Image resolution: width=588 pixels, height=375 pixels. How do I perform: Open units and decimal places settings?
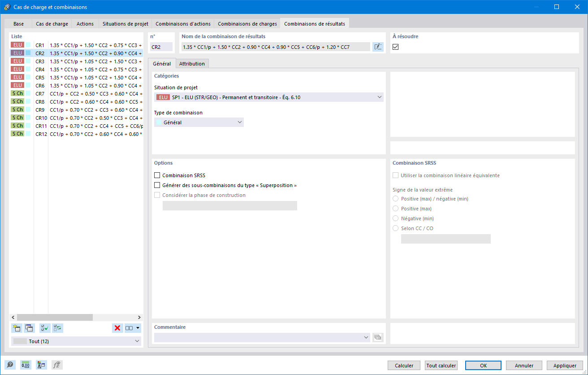pyautogui.click(x=26, y=365)
